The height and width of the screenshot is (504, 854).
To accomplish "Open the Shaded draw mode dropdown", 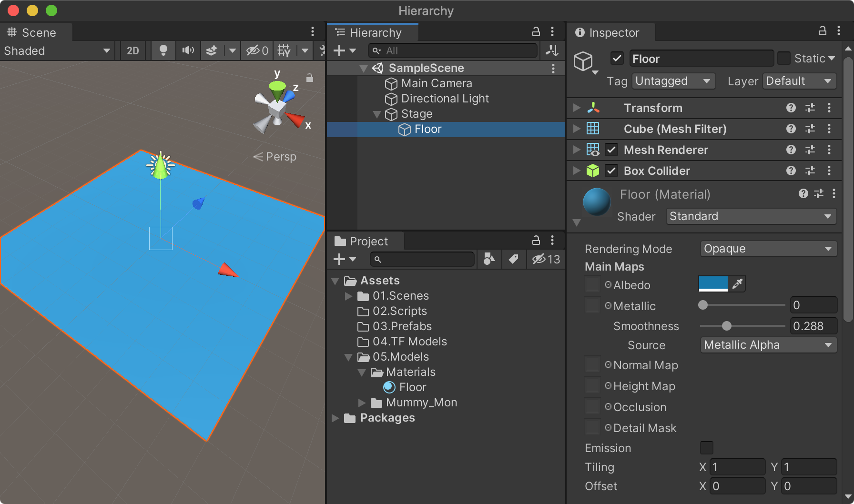I will click(x=57, y=50).
